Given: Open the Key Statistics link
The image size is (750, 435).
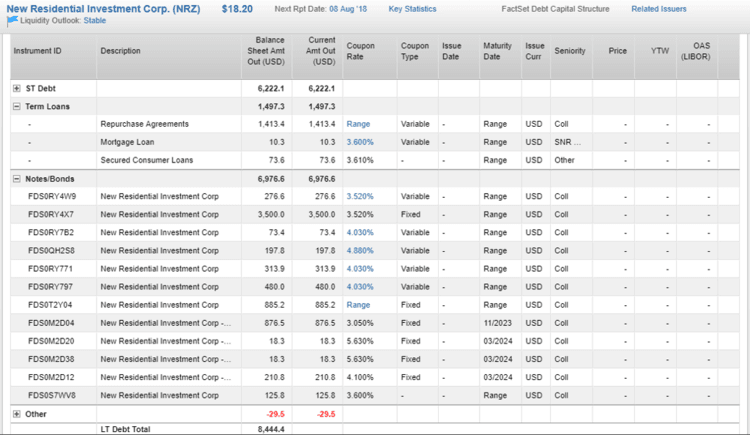Looking at the screenshot, I should (x=412, y=9).
